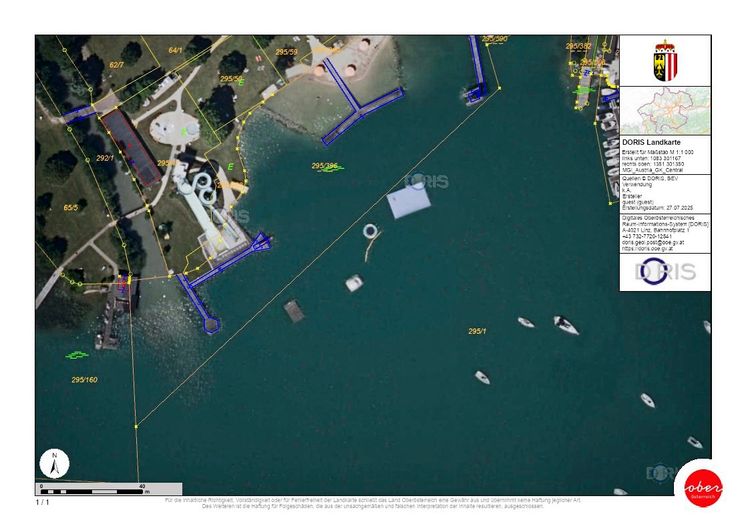Select parcel label 295/160
750x530 pixels.
(x=84, y=380)
